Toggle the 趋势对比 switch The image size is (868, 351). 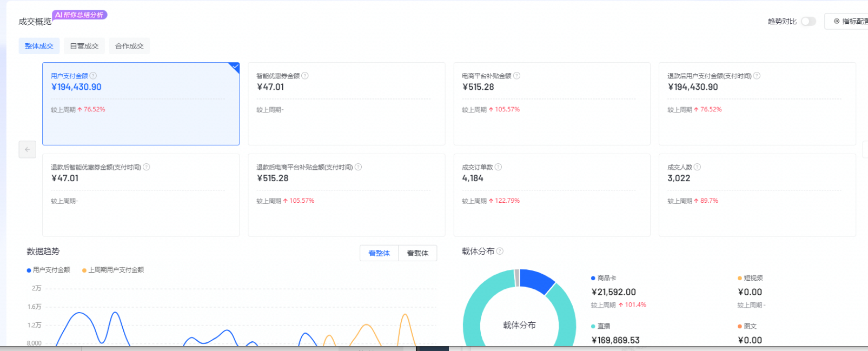(x=808, y=21)
